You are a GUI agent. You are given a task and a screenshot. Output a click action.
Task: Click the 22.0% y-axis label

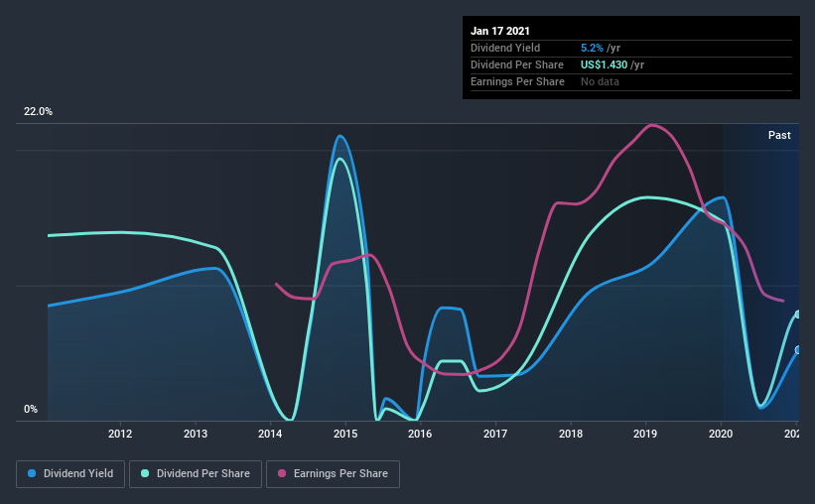(x=38, y=112)
